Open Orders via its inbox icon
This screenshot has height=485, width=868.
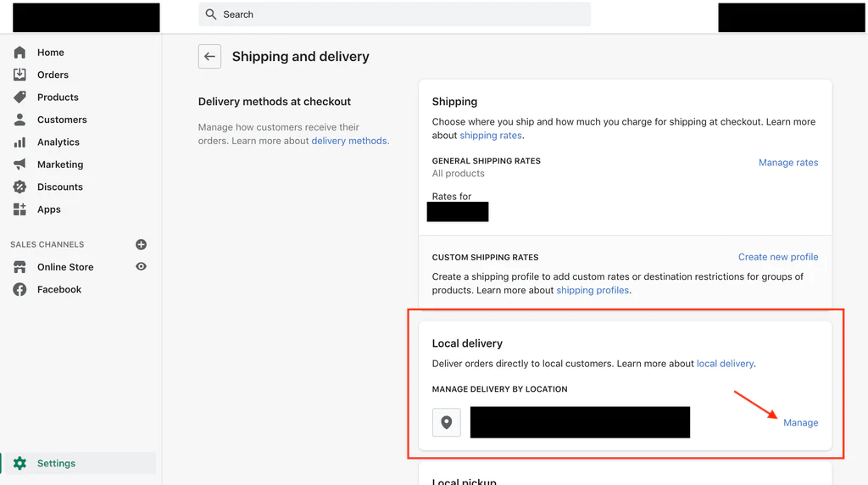pyautogui.click(x=19, y=75)
